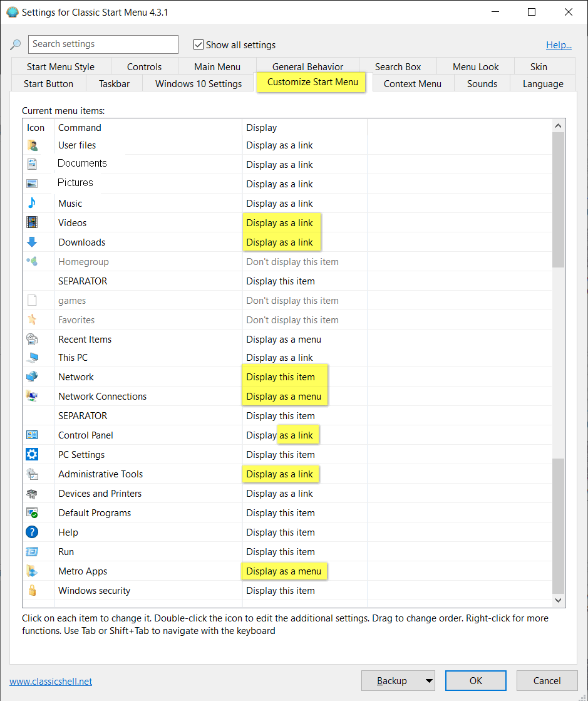Click the Devices and Printers icon
The image size is (588, 701).
(32, 494)
